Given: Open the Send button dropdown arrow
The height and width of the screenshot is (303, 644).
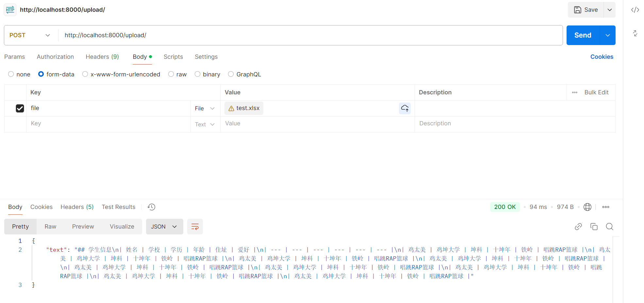Looking at the screenshot, I should click(x=608, y=35).
